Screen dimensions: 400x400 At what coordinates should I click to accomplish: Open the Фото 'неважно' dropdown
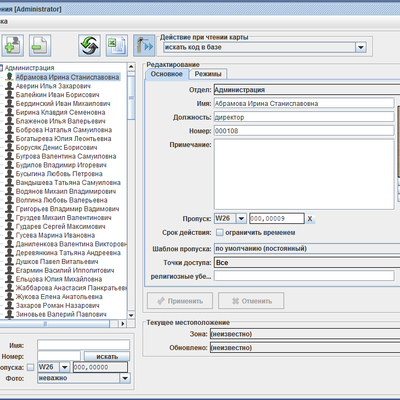point(125,378)
